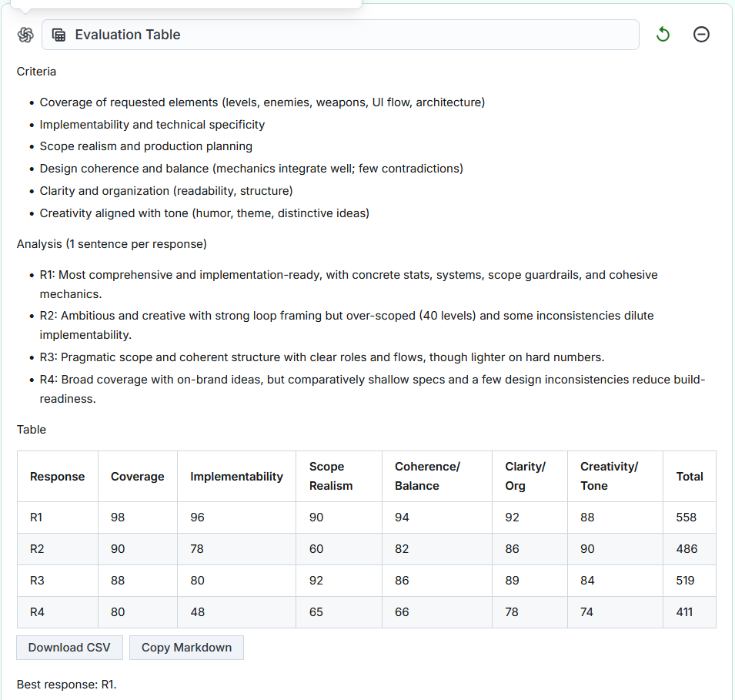Viewport: 735px width, 700px height.
Task: Select the R3 row label cell
Action: coord(37,581)
